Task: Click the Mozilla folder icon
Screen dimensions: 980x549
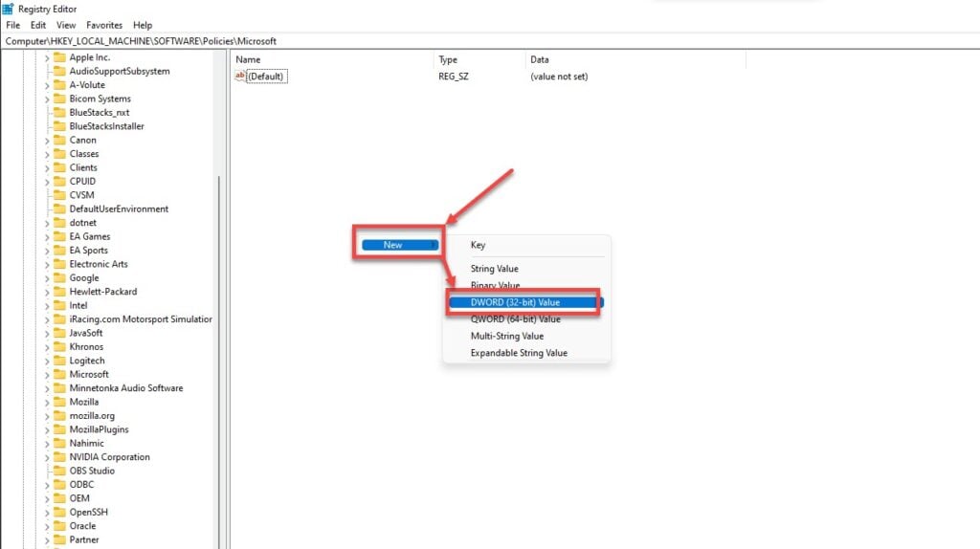Action: tap(59, 402)
